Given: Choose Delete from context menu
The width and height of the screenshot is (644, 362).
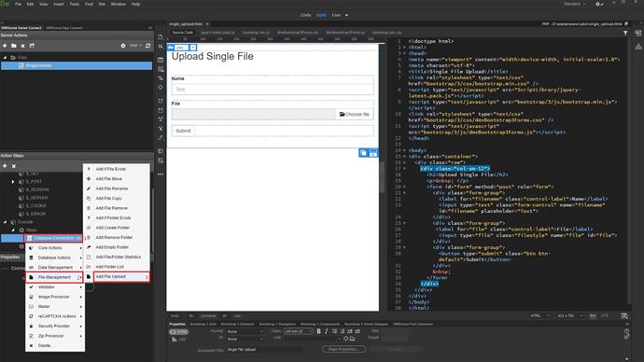Looking at the screenshot, I should 55,345.
